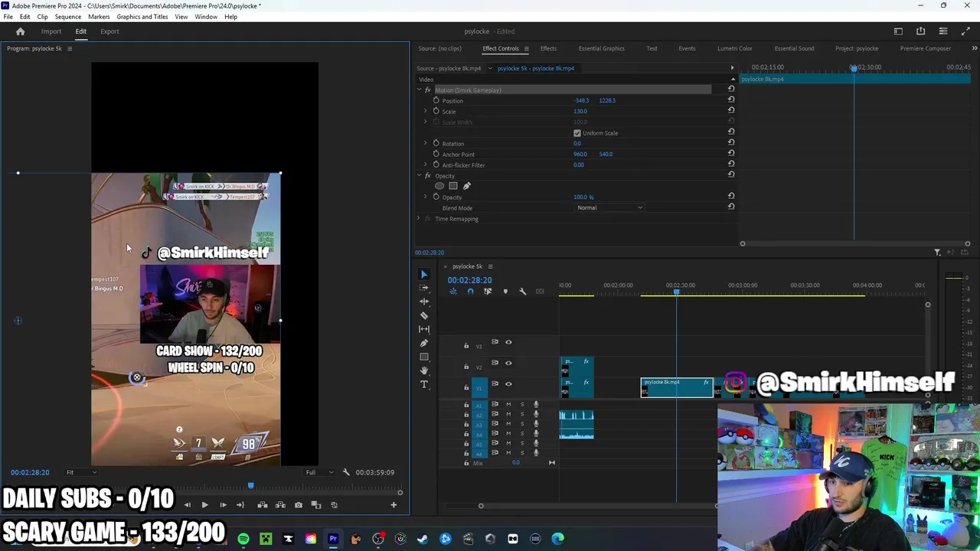Toggle Rotation animation stopwatch
This screenshot has width=980, height=551.
[436, 143]
